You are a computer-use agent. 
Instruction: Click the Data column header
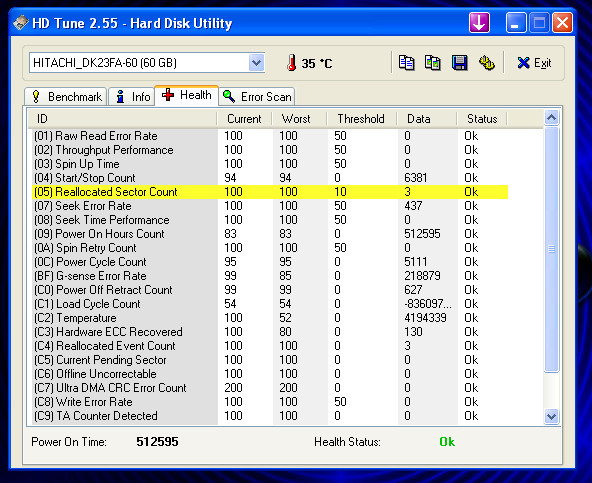pos(427,119)
